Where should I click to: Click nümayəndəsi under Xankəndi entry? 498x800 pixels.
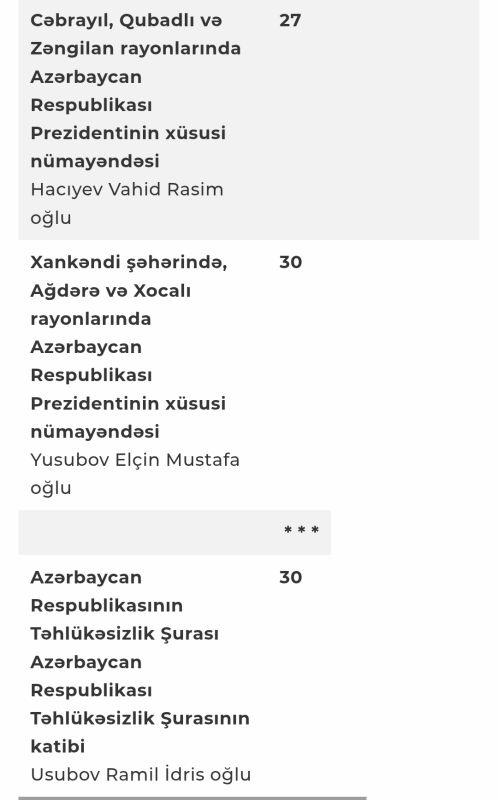click(x=95, y=432)
